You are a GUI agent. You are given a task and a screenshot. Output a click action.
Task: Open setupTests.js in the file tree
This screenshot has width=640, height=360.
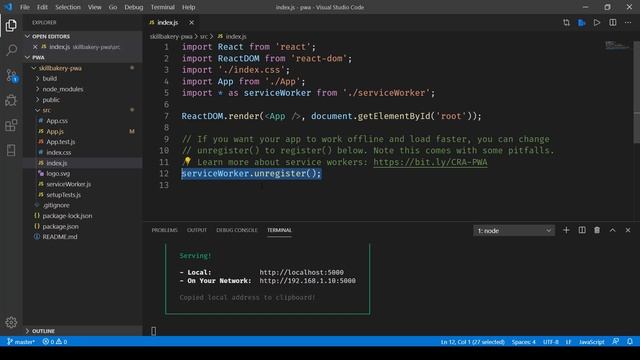[63, 195]
